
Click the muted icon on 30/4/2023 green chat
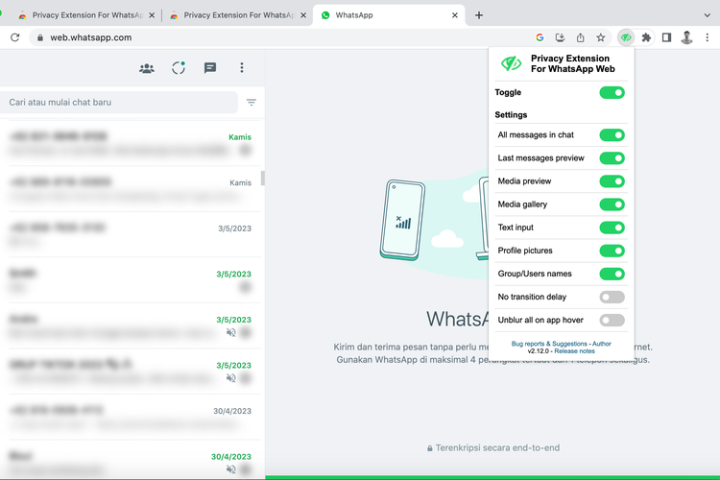[231, 469]
